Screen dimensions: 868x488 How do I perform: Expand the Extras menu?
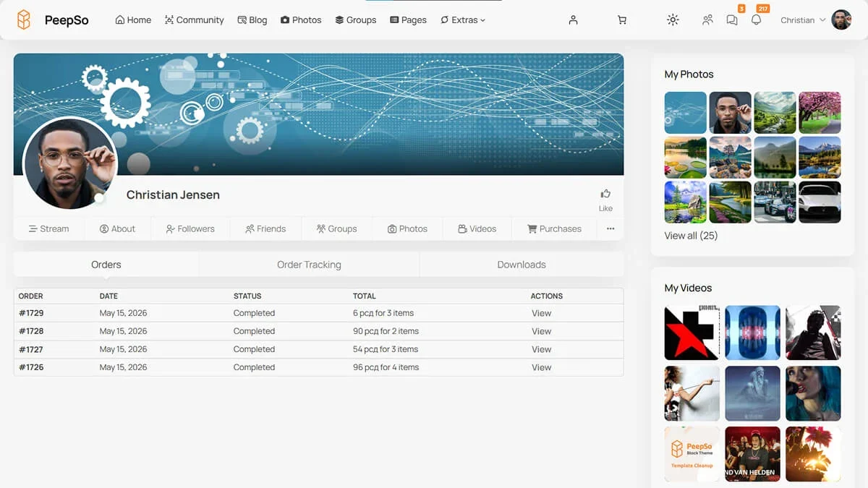click(x=463, y=20)
